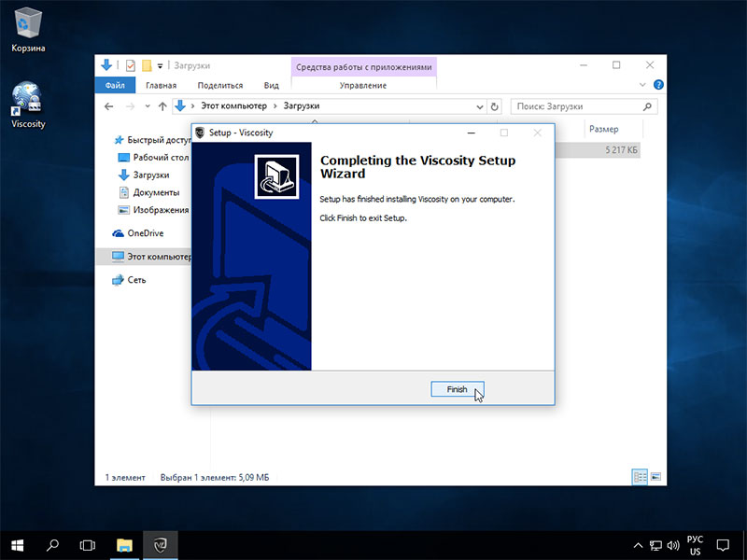Select the 5 217 КБ file size cell
The width and height of the screenshot is (747, 560).
621,150
